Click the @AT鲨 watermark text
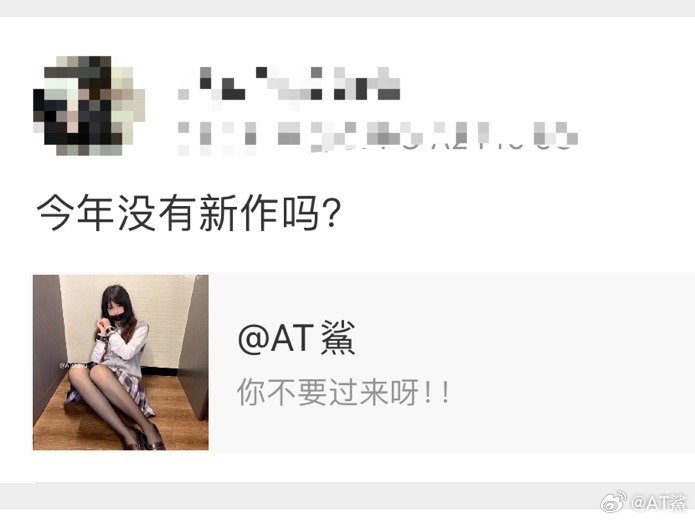The width and height of the screenshot is (695, 521). pos(659,503)
